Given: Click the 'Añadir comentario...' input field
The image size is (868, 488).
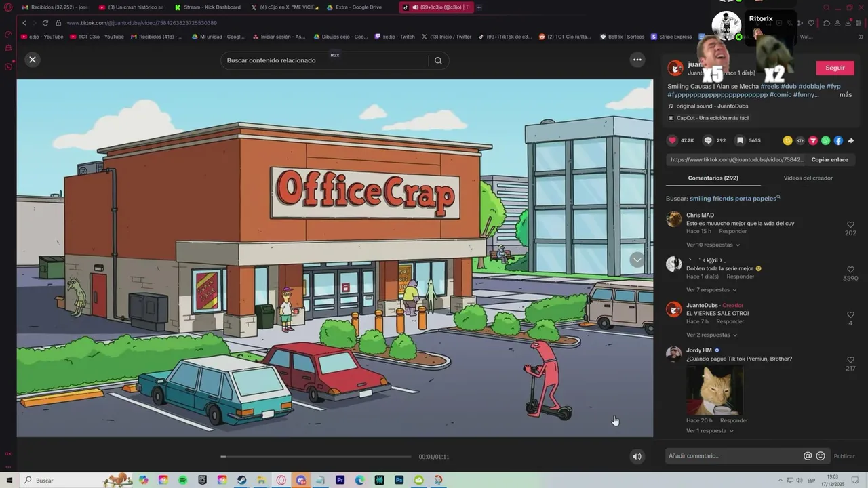Looking at the screenshot, I should tap(732, 456).
